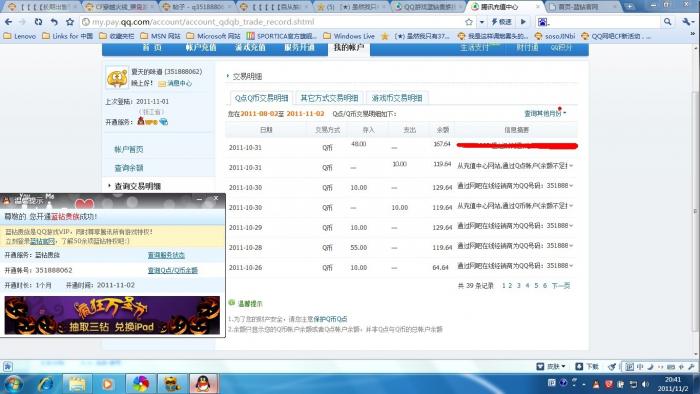The image size is (700, 394).
Task: Select Q点Q币交易明细 tab
Action: (x=261, y=98)
